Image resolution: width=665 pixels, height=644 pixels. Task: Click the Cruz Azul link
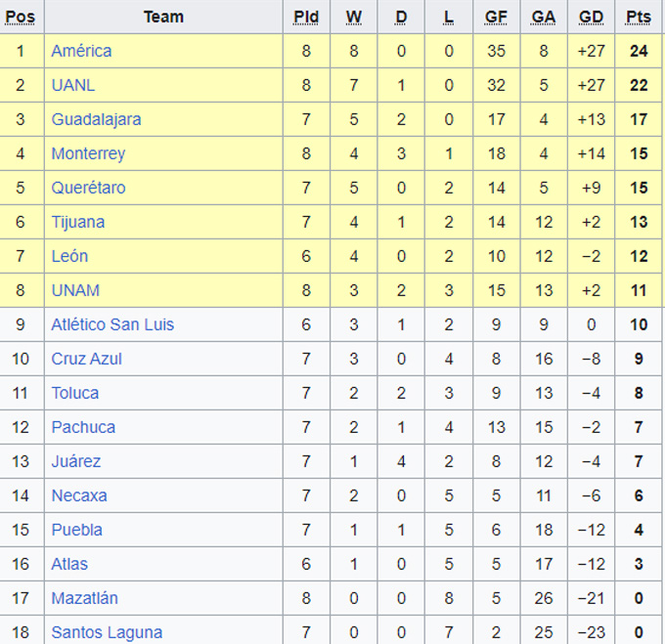tap(86, 359)
